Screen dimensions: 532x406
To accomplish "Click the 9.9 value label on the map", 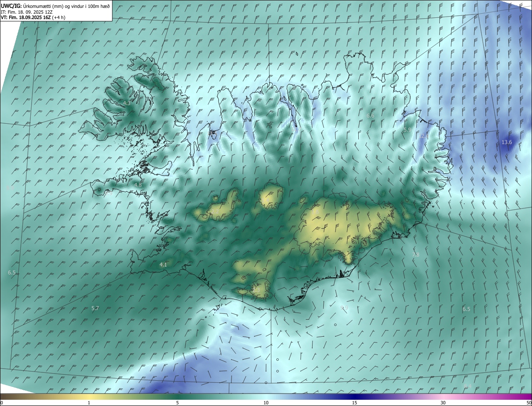I will point(344,308).
